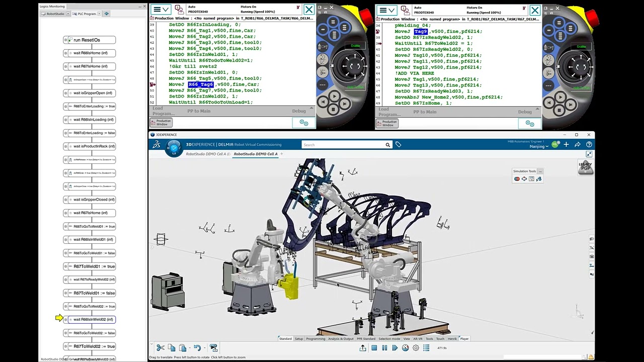The height and width of the screenshot is (362, 644).
Task: Toggle Hold To Run on left FlexPendant
Action: point(355,87)
